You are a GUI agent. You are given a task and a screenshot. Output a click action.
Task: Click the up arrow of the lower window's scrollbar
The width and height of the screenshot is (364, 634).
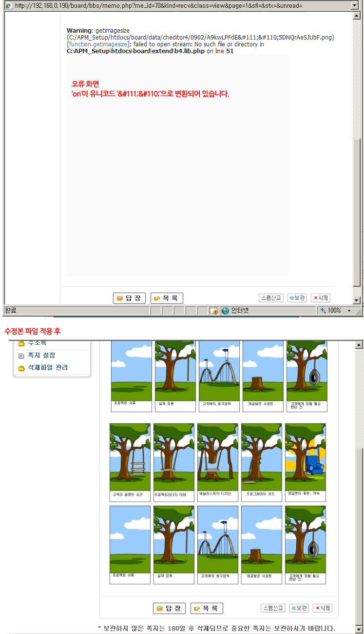pyautogui.click(x=360, y=345)
